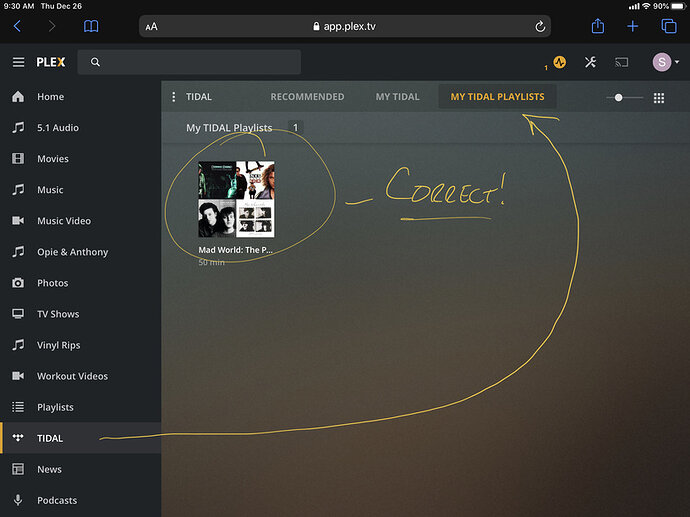Open the Opie & Anthony library
Viewport: 690px width, 517px height.
tap(81, 252)
